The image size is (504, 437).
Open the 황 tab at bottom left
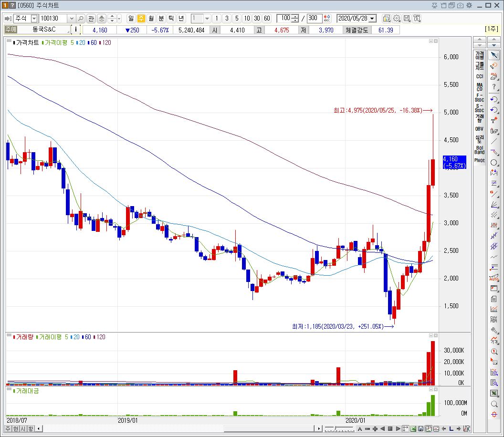tap(31, 428)
